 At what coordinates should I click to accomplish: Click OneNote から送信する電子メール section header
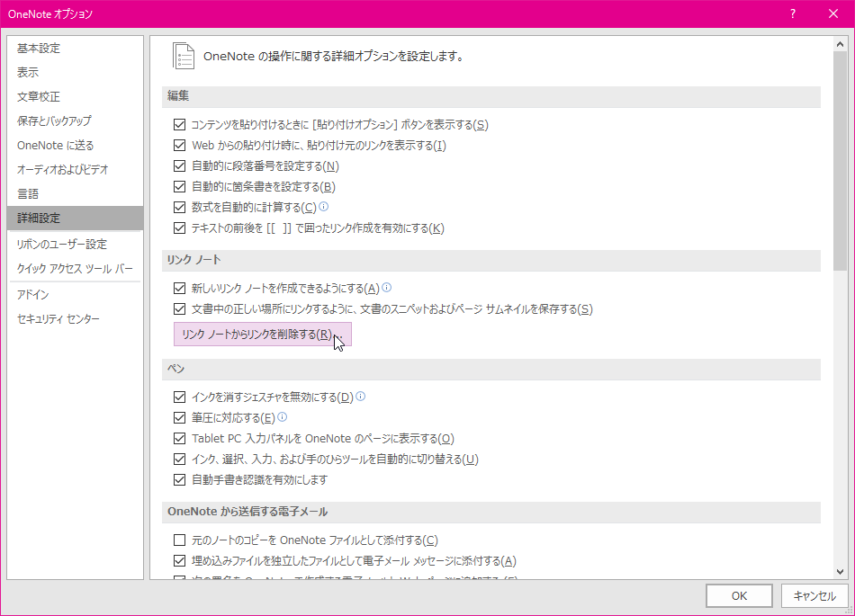point(491,512)
